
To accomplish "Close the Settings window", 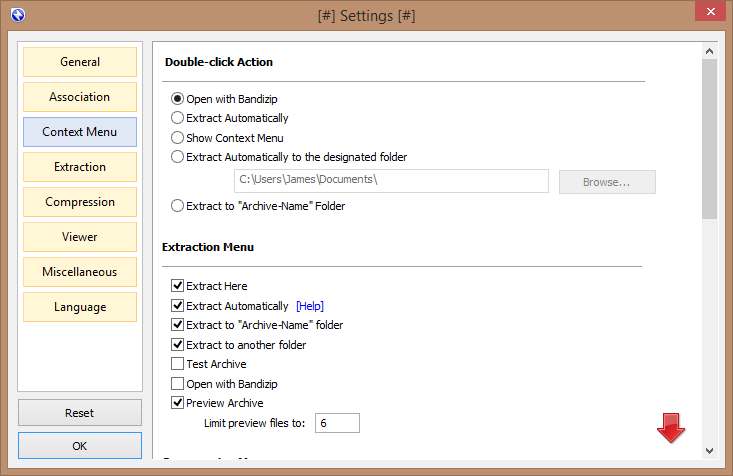I will click(x=708, y=13).
